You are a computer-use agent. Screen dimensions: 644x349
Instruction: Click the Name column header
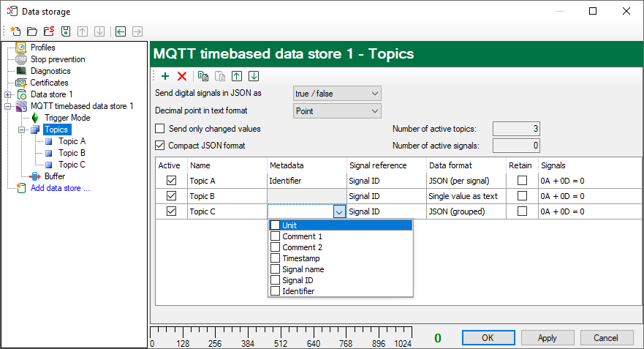click(x=227, y=165)
